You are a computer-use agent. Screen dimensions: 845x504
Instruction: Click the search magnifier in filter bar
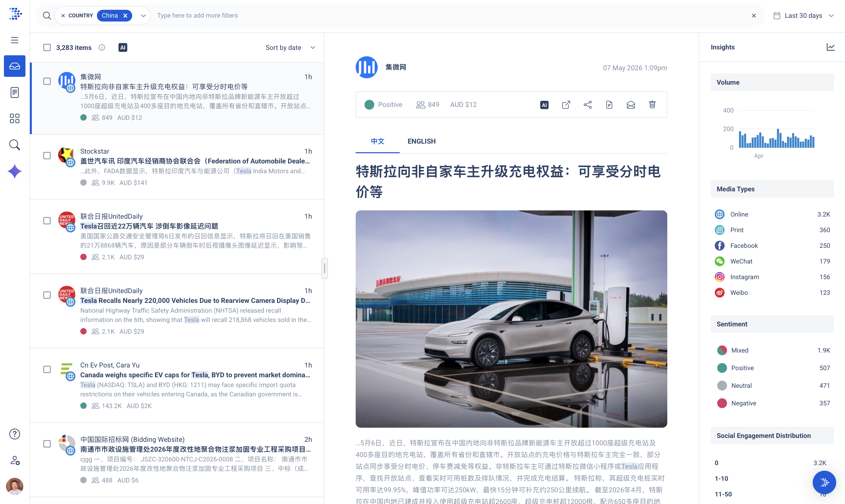pos(47,16)
